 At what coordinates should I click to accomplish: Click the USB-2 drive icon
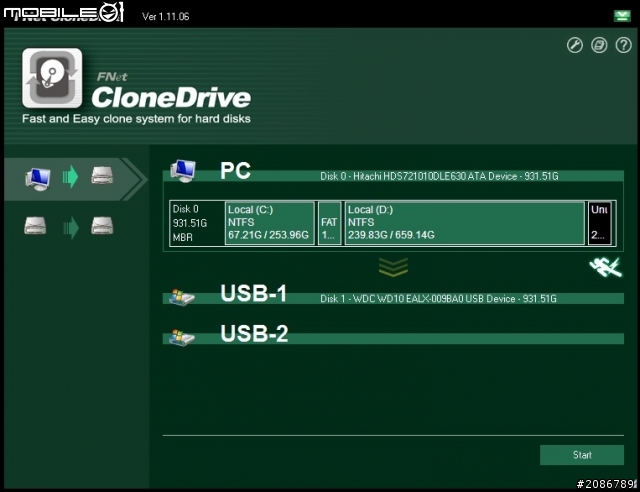(182, 338)
